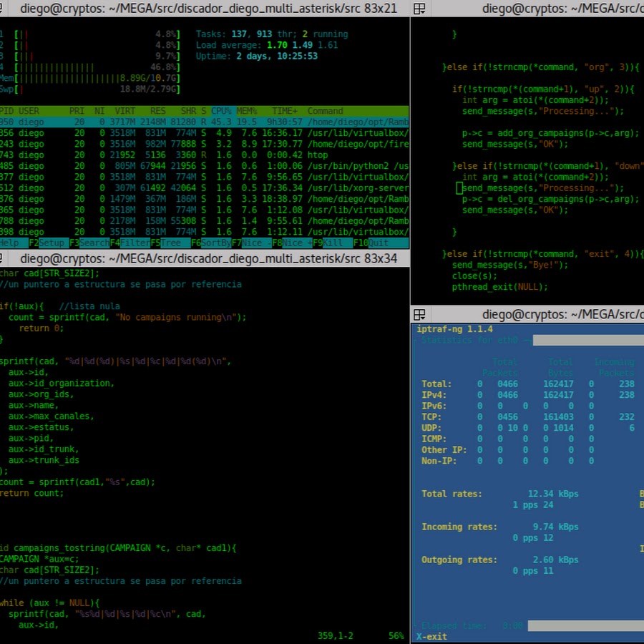Click the TCP: row in iptraf-ng statistics
The height and width of the screenshot is (644, 644).
click(x=528, y=417)
